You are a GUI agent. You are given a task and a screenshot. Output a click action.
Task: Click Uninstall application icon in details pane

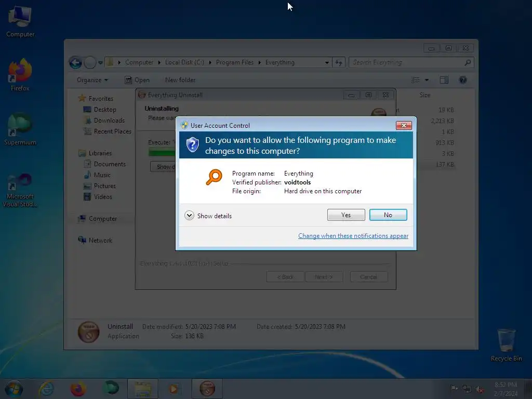tap(88, 331)
